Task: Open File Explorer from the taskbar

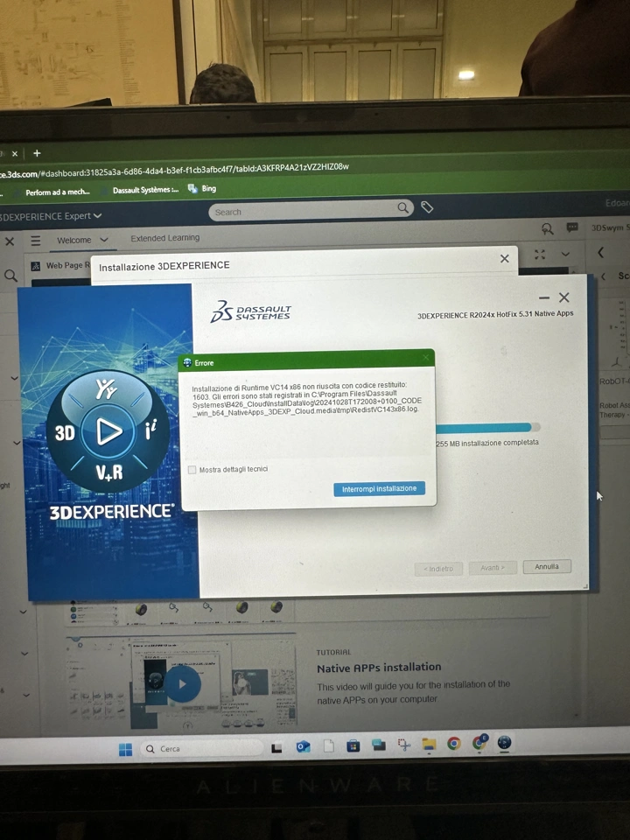Action: [x=429, y=744]
